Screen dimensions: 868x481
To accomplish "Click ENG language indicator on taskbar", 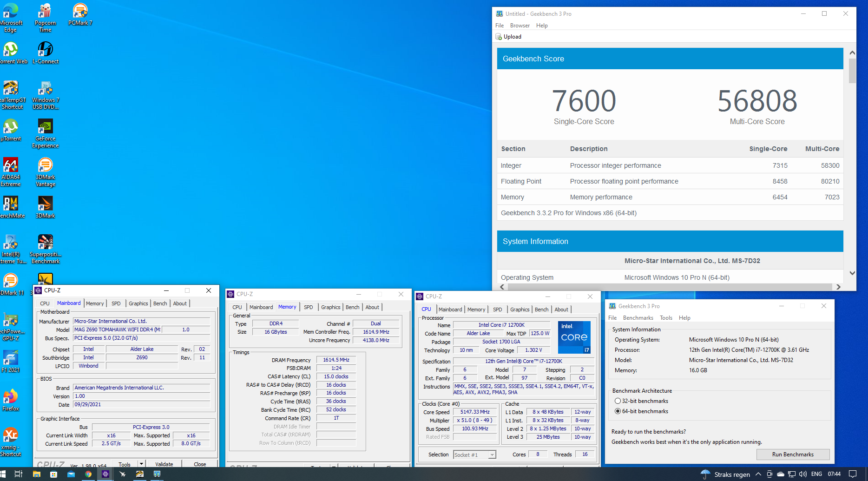I will [816, 474].
